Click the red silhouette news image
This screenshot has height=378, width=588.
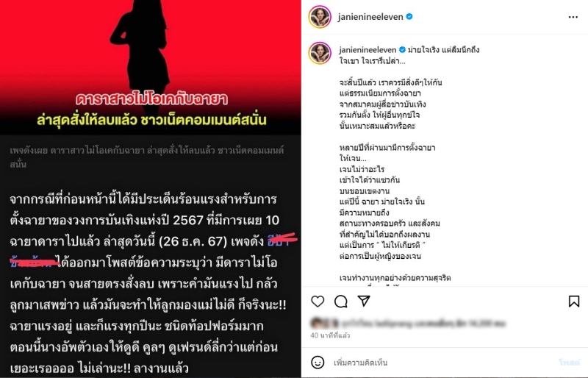tap(151, 68)
